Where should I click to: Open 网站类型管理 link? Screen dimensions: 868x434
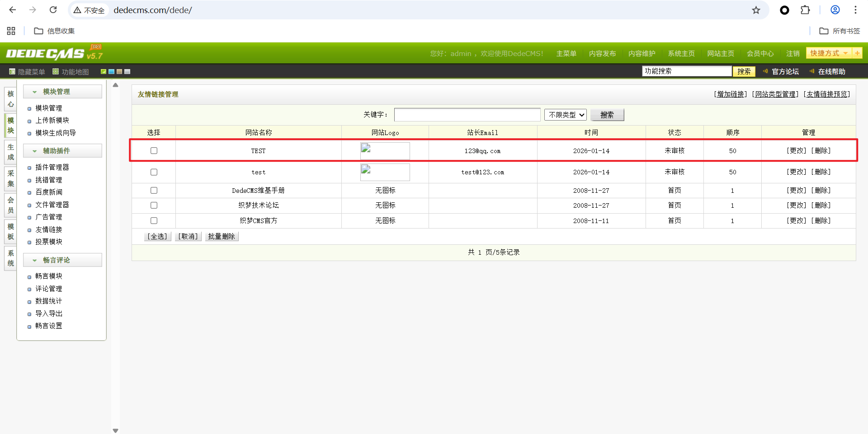775,94
